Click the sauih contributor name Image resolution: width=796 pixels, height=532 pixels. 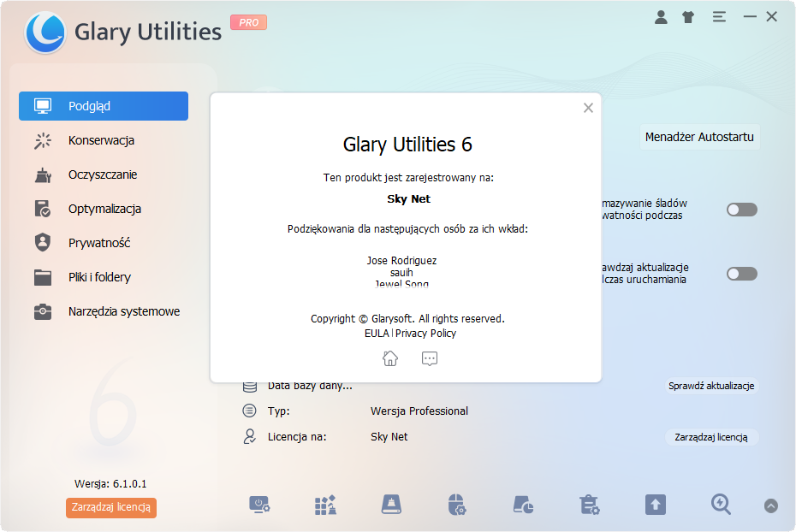click(401, 273)
